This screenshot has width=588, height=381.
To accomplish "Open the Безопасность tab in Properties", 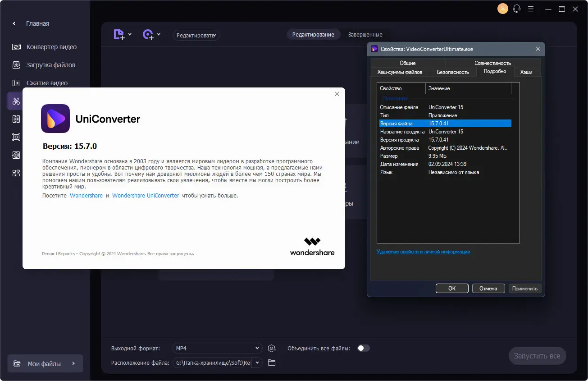I will pyautogui.click(x=453, y=72).
